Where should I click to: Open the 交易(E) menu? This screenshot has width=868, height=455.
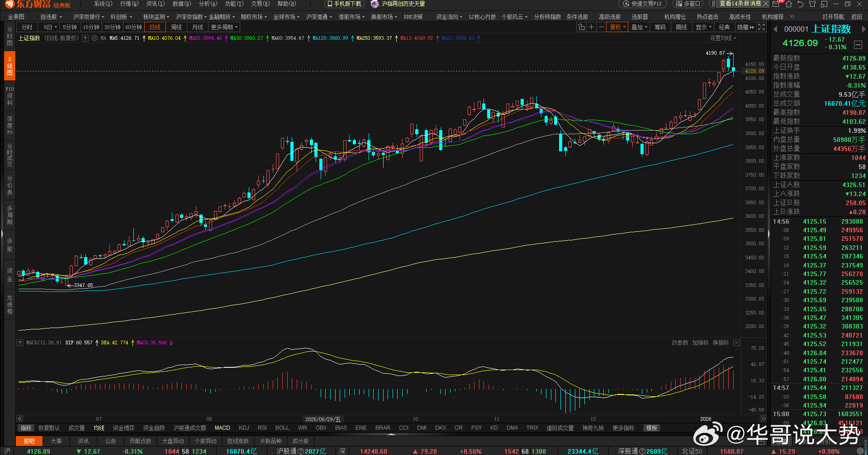point(261,4)
